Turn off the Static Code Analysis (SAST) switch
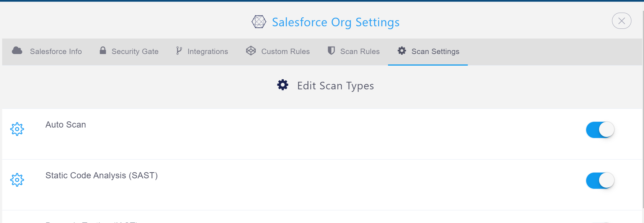The height and width of the screenshot is (223, 644). point(600,180)
